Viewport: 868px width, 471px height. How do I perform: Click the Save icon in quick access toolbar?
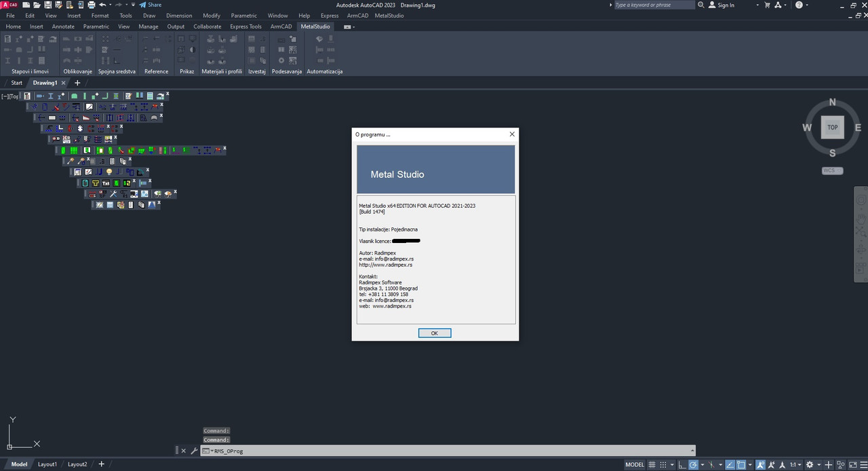pos(47,5)
